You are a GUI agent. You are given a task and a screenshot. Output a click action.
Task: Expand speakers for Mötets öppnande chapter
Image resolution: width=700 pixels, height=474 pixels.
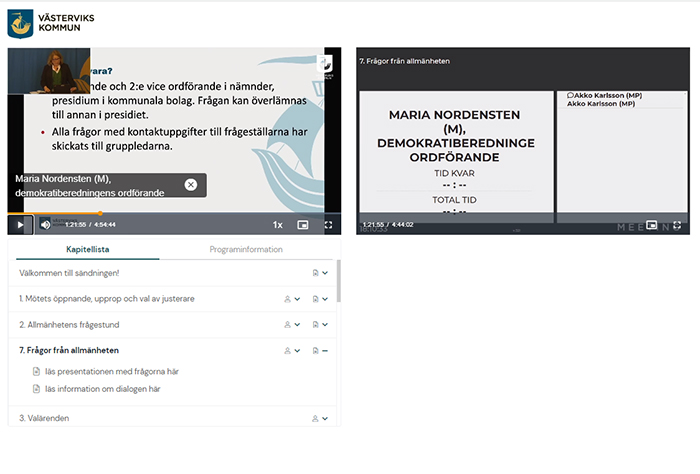pos(292,298)
